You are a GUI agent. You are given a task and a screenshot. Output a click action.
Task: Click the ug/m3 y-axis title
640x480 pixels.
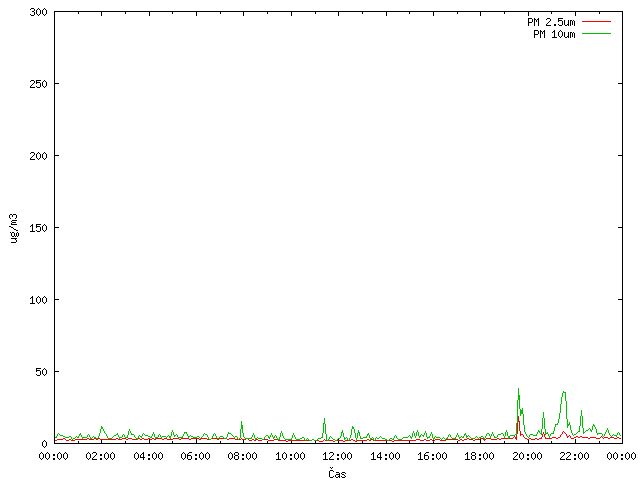click(x=14, y=228)
